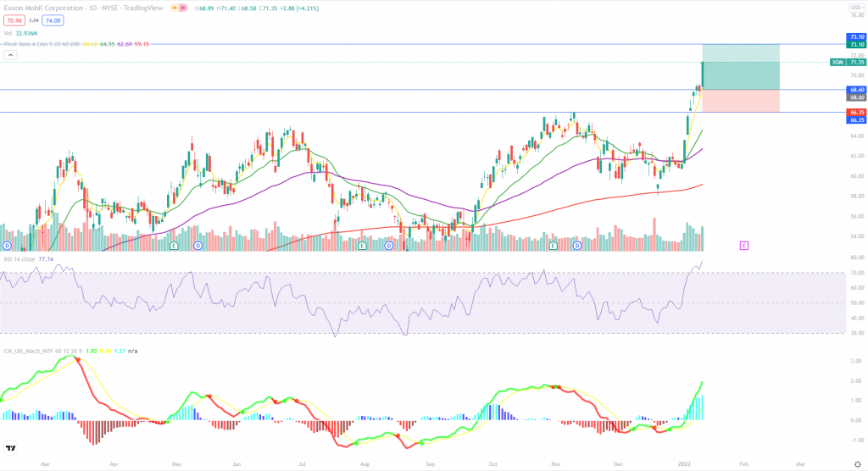Click the MACD value 1.92 in legend
Screen dimensions: 868x471
92,351
